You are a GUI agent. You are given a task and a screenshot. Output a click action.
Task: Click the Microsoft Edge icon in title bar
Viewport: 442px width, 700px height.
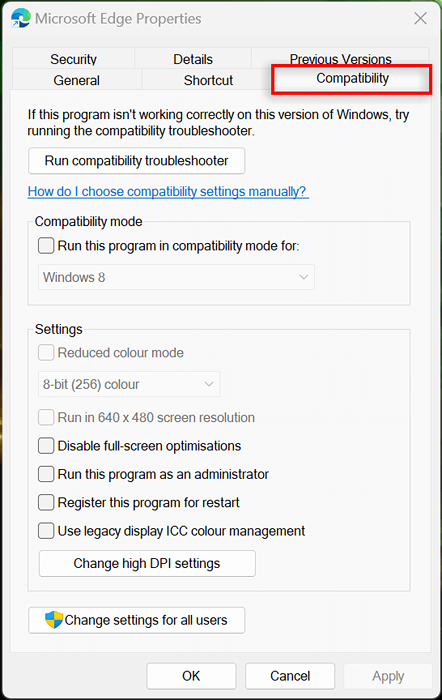point(21,18)
